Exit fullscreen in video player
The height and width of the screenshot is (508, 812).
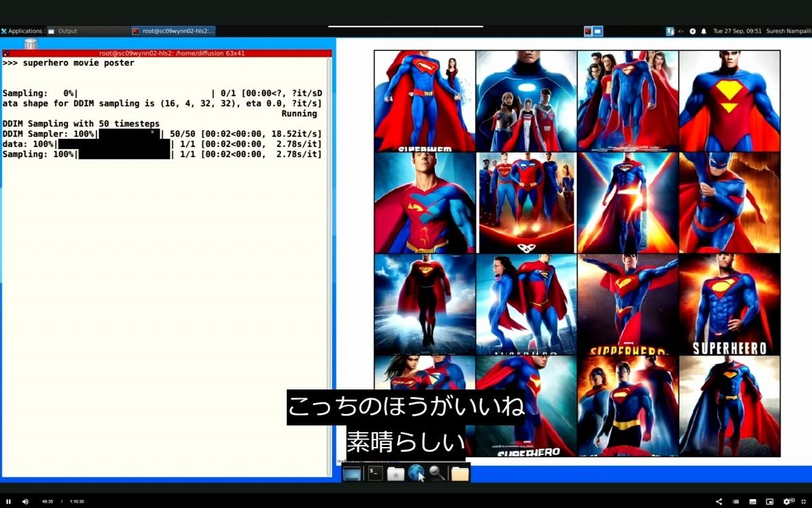point(804,501)
